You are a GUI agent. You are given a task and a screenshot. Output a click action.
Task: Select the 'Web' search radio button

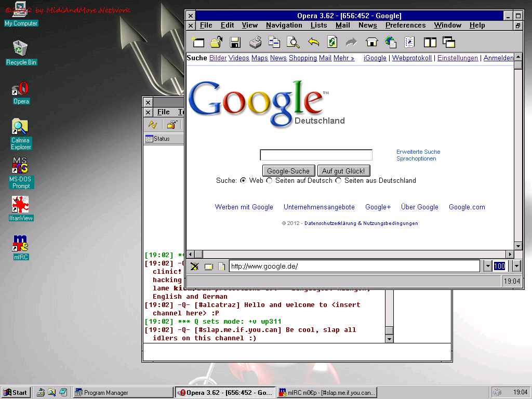[243, 181]
